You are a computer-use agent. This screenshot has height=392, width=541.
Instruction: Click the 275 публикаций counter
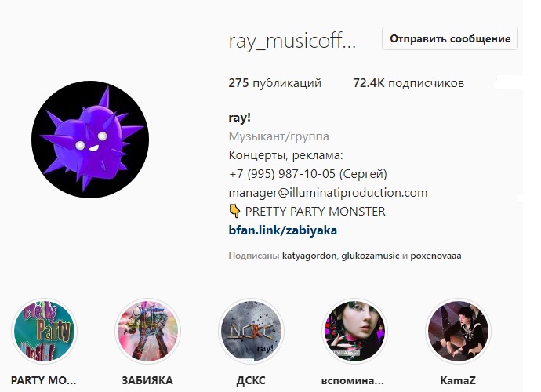coord(275,83)
